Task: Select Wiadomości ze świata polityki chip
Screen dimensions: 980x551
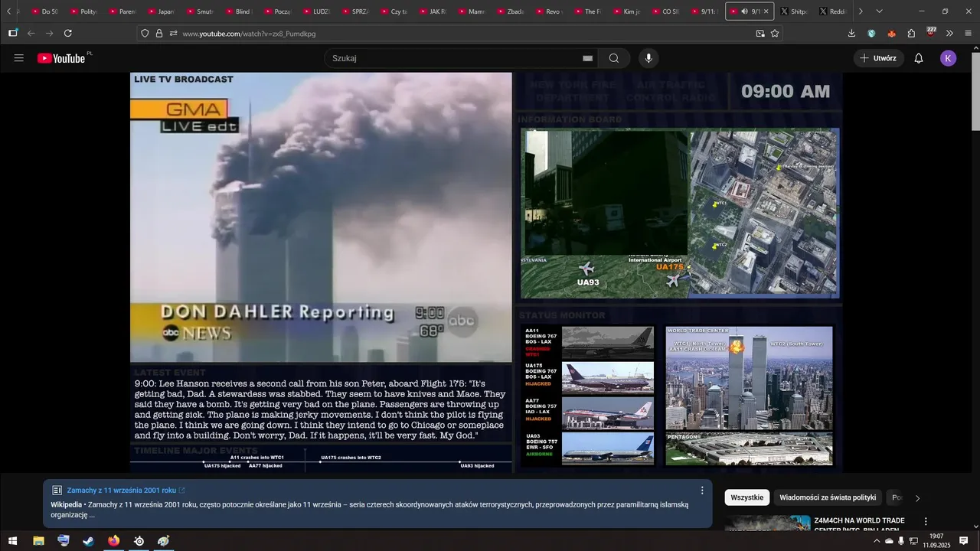Action: pos(828,497)
